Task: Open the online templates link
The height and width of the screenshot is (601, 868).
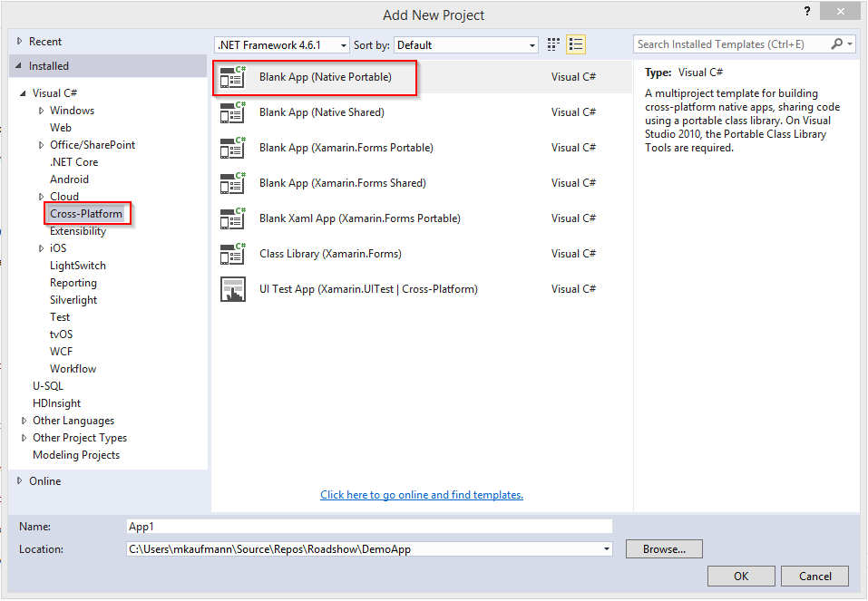Action: (422, 495)
